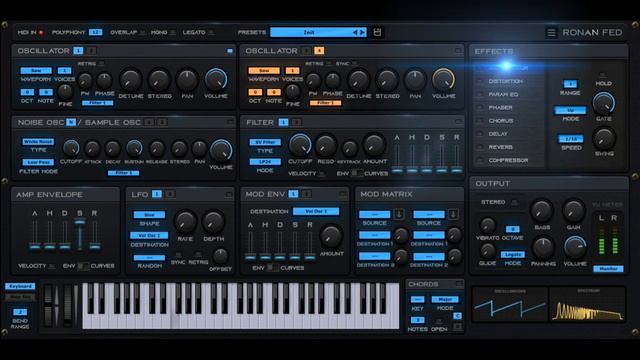The height and width of the screenshot is (360, 640).
Task: Toggle the Hold switch in Effects
Action: [x=602, y=75]
